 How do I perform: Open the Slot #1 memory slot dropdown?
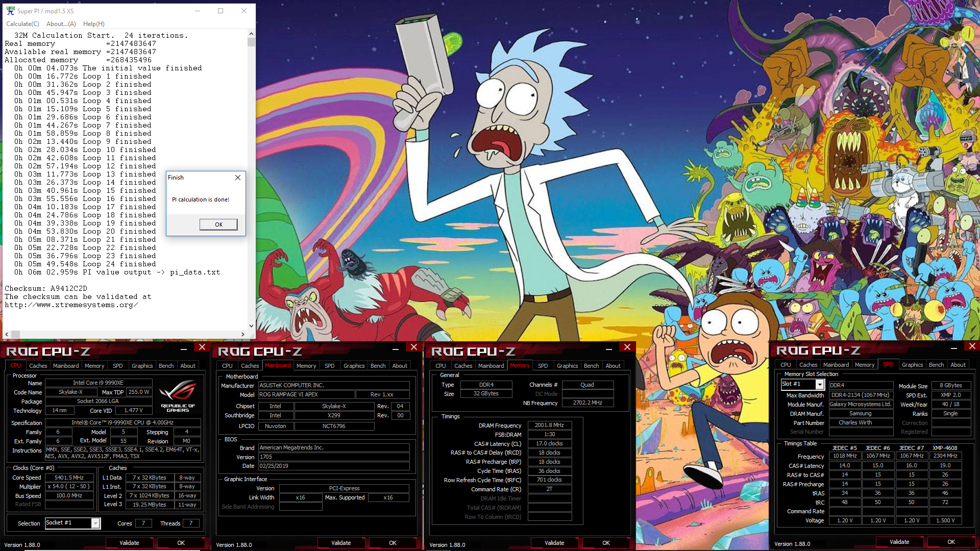(820, 384)
